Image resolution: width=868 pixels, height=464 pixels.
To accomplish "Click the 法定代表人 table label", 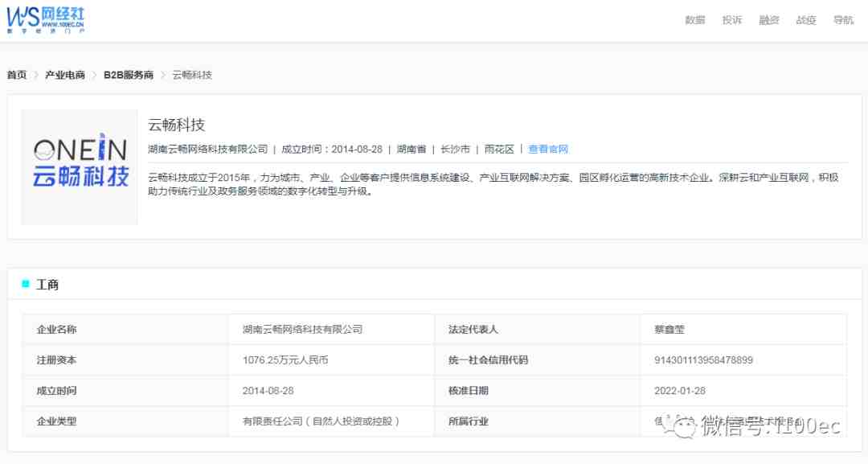I will point(473,330).
